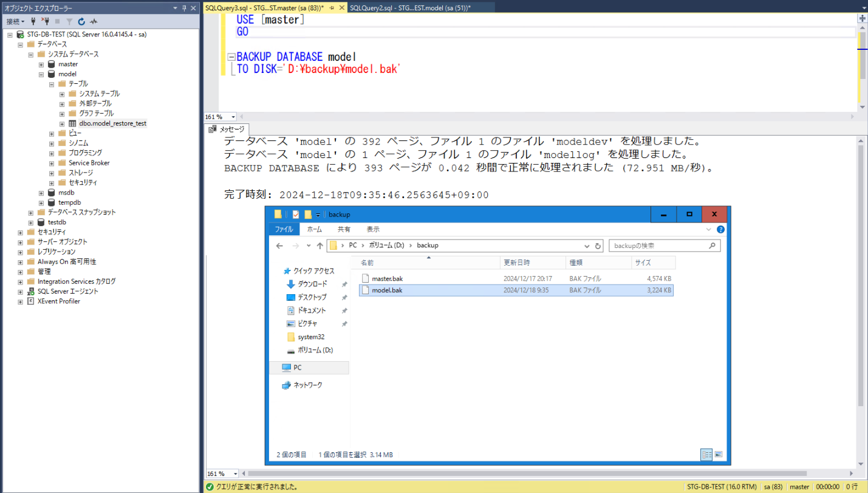Expand the システム テーブル folder
The image size is (868, 493).
62,94
